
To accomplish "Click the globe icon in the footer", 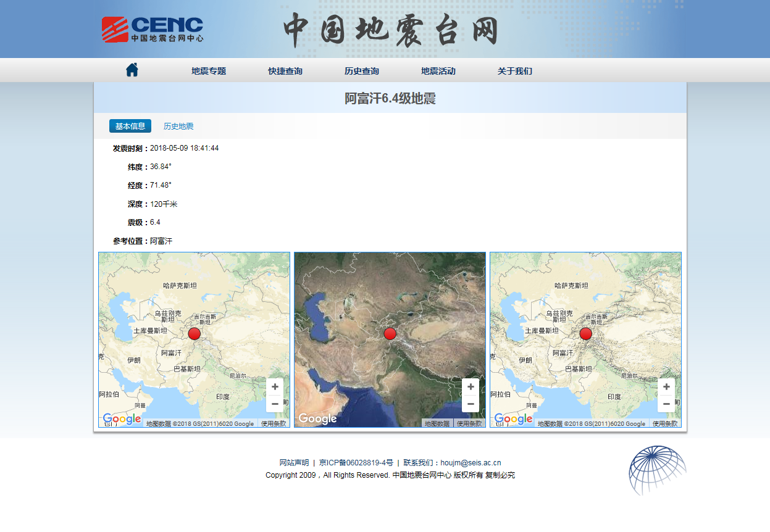I will (658, 472).
